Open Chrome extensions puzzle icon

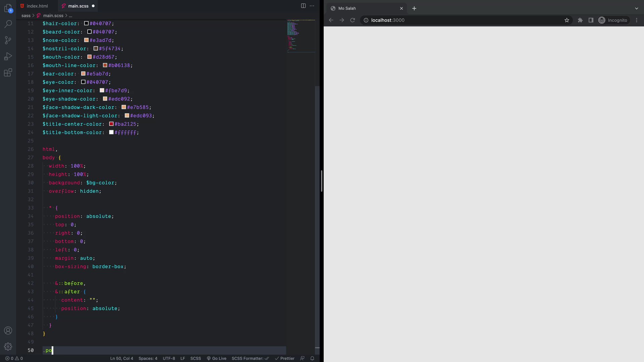pos(580,20)
